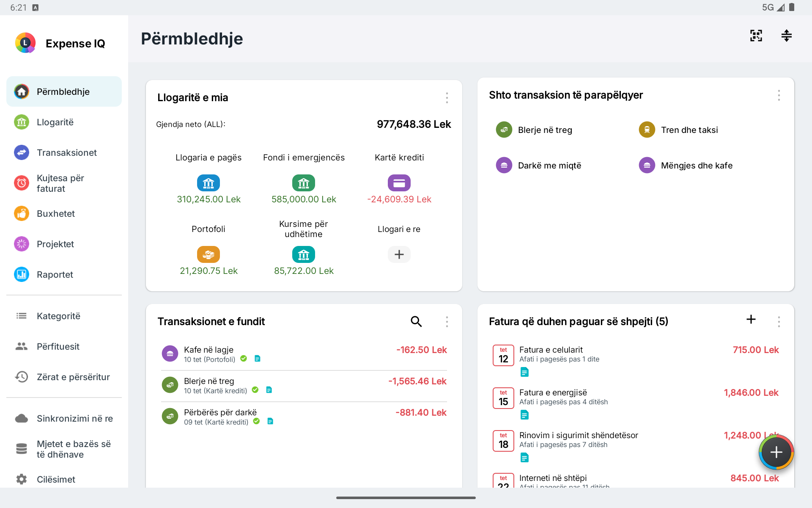Open Përfituesit in sidebar
This screenshot has height=508, width=812.
(64, 346)
